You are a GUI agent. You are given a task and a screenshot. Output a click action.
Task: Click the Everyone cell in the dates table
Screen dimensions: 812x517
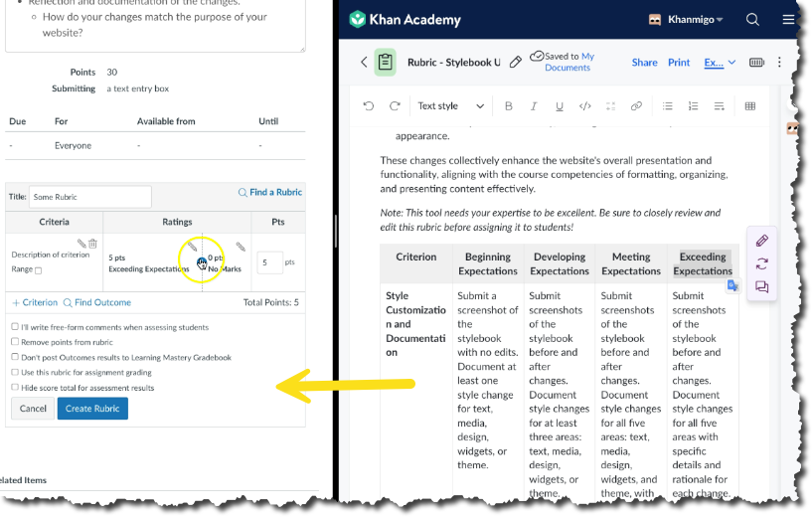(73, 145)
